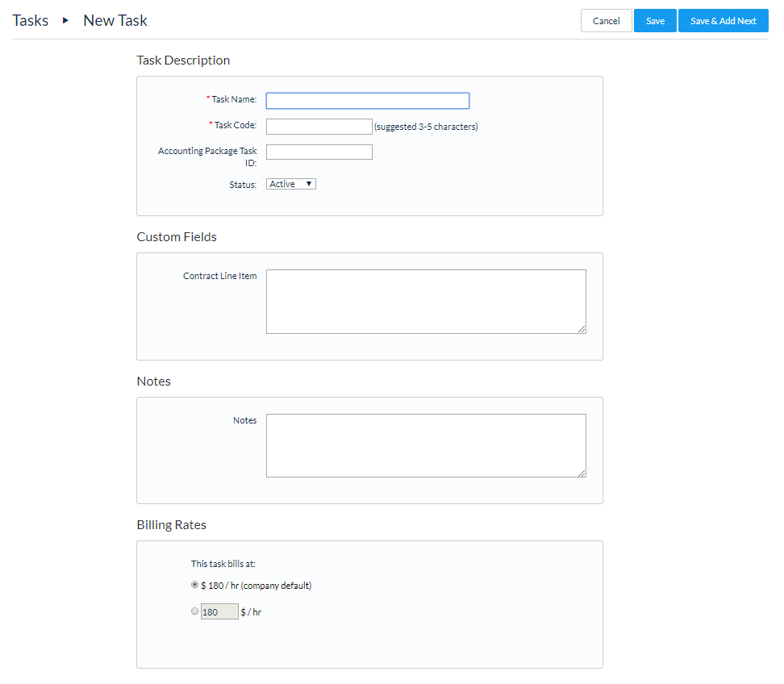Click Save & Add Next button
This screenshot has width=784, height=684.
click(723, 20)
